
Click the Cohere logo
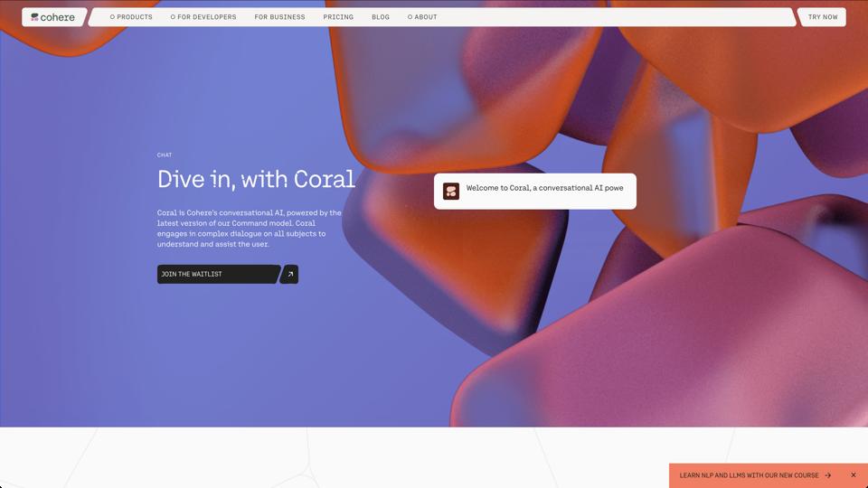[x=52, y=17]
